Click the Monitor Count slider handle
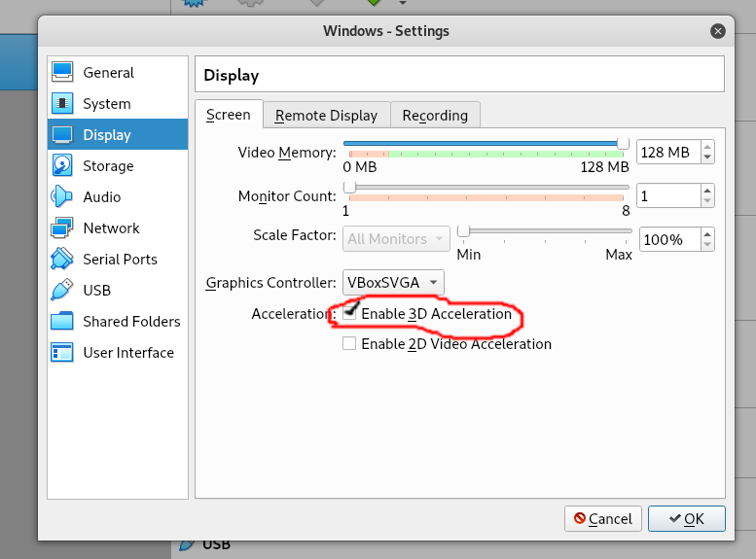 click(349, 187)
